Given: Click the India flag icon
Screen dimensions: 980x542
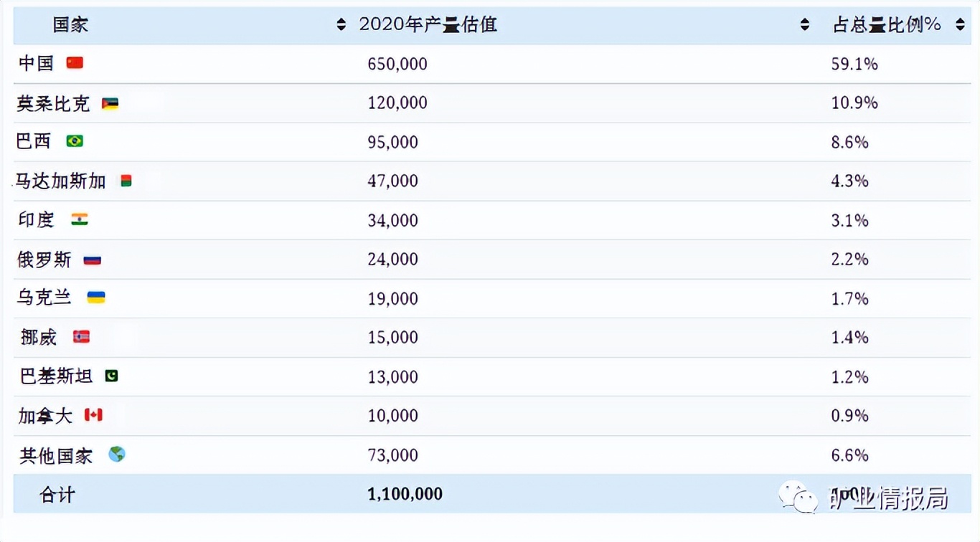Looking at the screenshot, I should (80, 219).
